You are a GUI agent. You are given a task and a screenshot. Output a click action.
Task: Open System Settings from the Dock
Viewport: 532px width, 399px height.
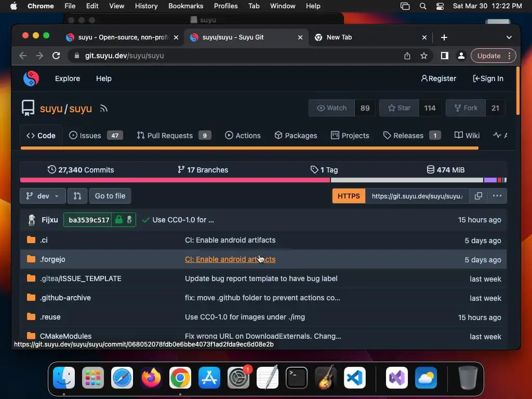point(238,378)
